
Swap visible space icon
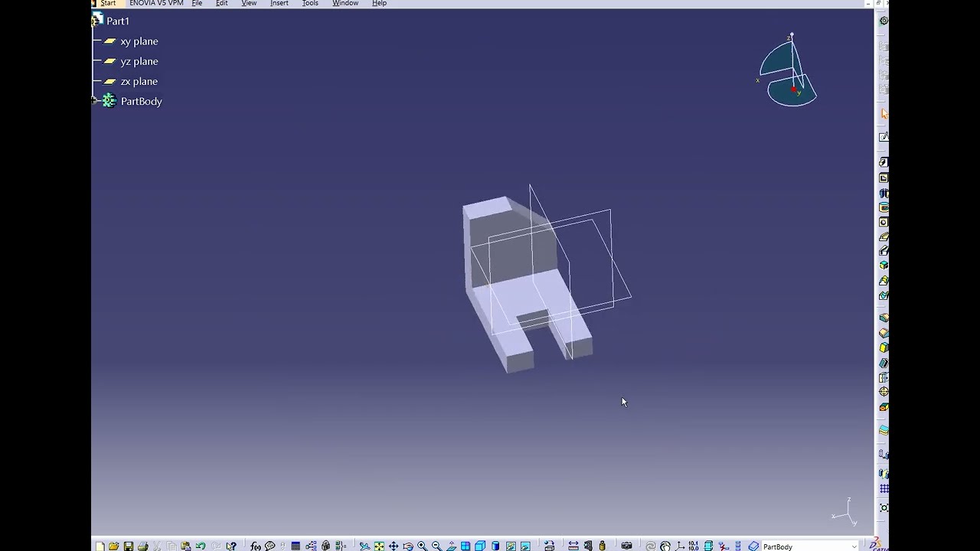[x=526, y=546]
